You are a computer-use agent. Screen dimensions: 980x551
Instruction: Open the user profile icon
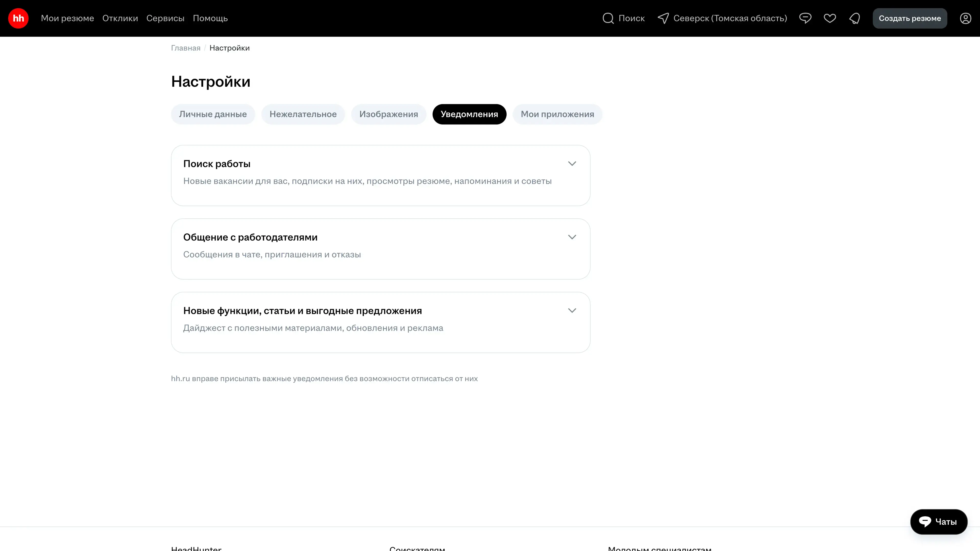(x=965, y=18)
